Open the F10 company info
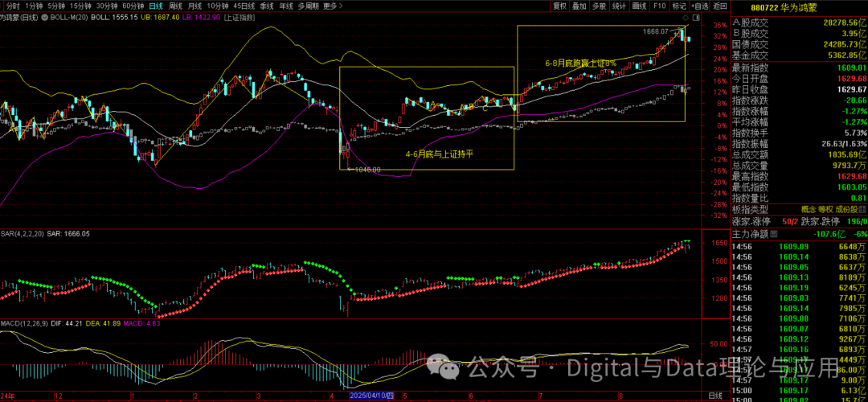 659,6
